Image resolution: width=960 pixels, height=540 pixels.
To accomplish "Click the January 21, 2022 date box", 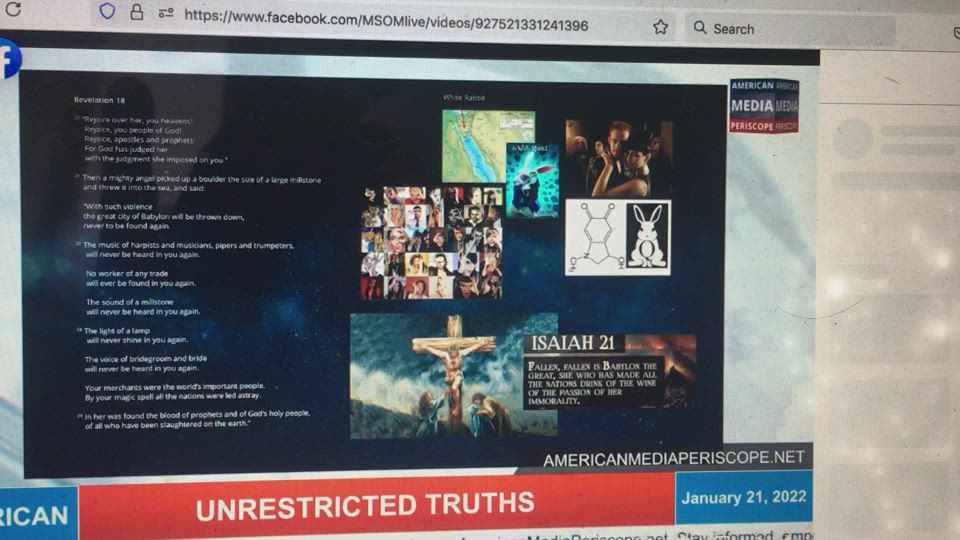I will click(742, 498).
